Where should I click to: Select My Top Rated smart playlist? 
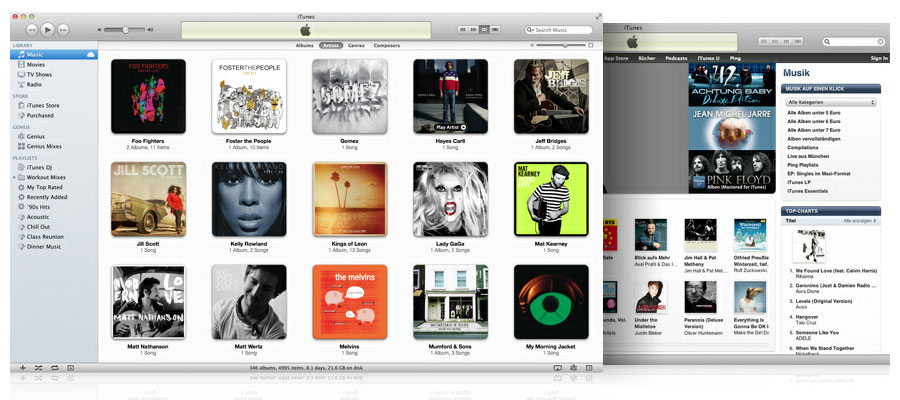(54, 187)
